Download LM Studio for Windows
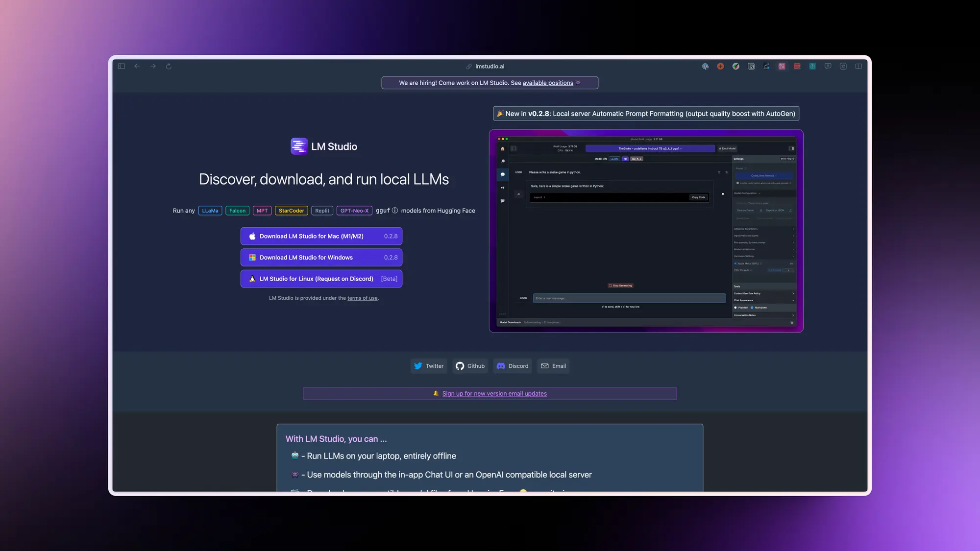Viewport: 980px width, 551px height. coord(321,257)
